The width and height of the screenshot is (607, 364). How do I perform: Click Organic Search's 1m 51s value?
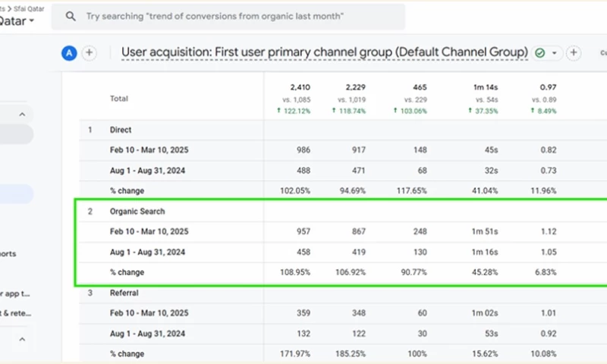(485, 232)
